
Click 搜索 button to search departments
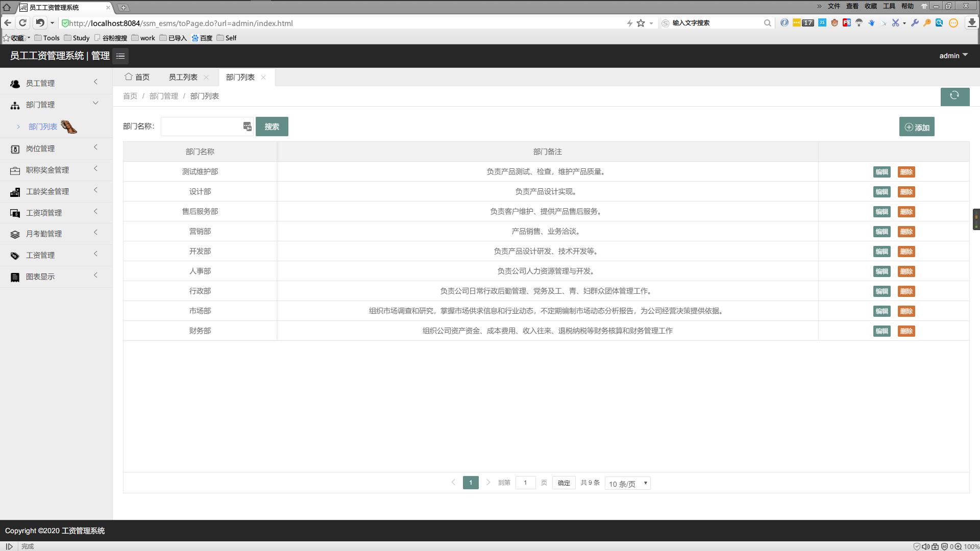271,126
